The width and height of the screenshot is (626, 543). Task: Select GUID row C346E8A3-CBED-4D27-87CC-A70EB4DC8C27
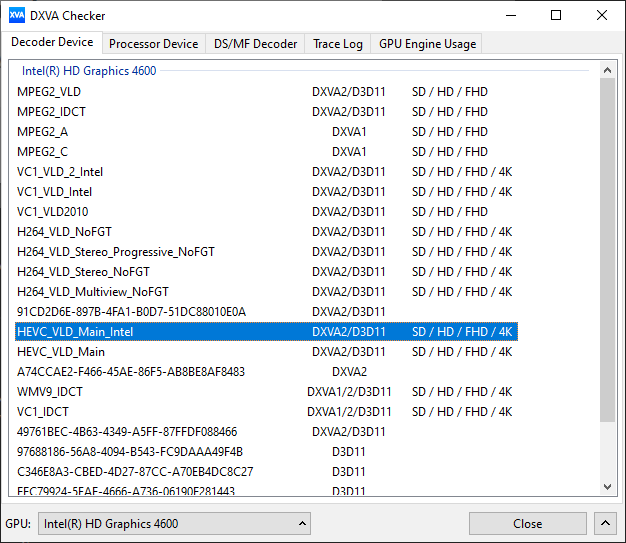click(266, 472)
